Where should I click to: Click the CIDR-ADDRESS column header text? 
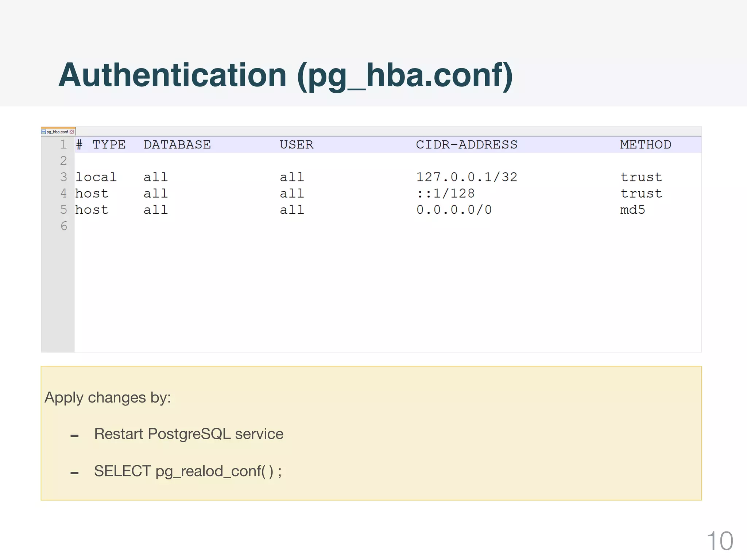point(466,144)
